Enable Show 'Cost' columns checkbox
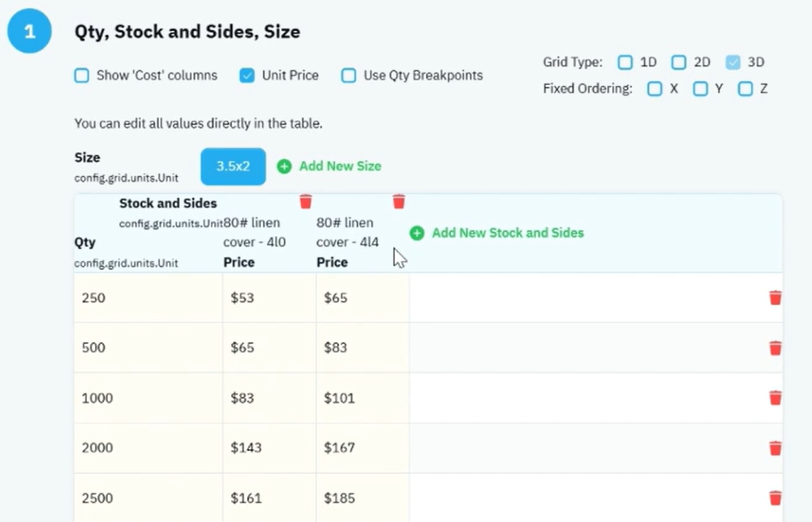This screenshot has width=812, height=522. click(x=82, y=75)
